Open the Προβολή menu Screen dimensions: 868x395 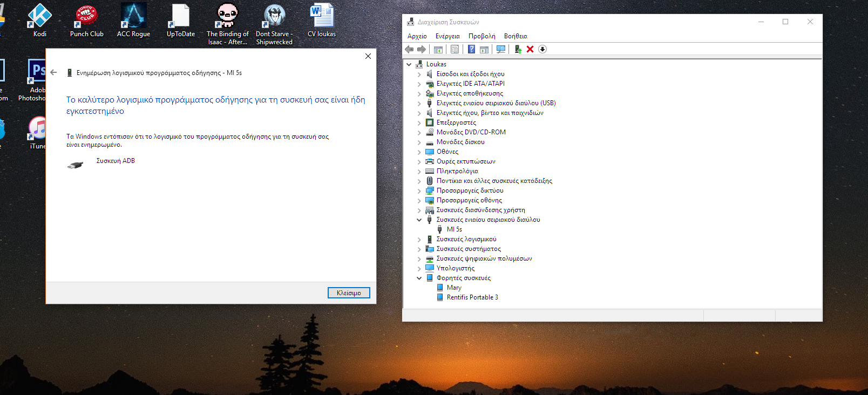[482, 36]
